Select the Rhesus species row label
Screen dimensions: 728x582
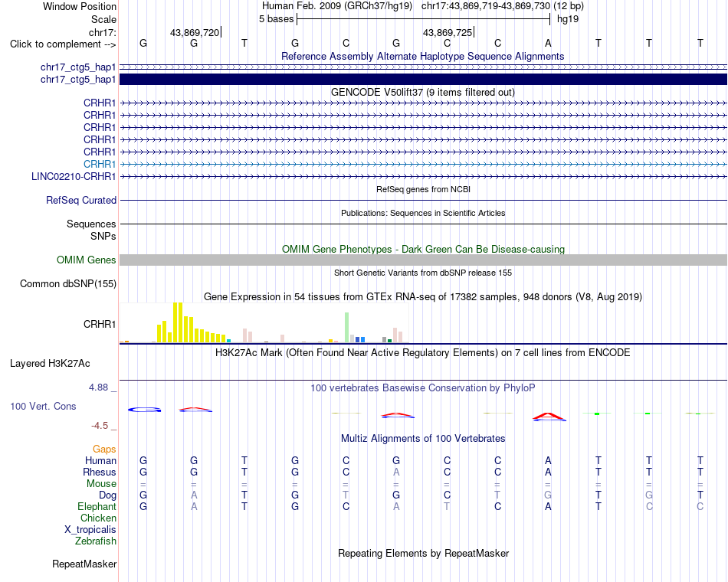[x=99, y=472]
